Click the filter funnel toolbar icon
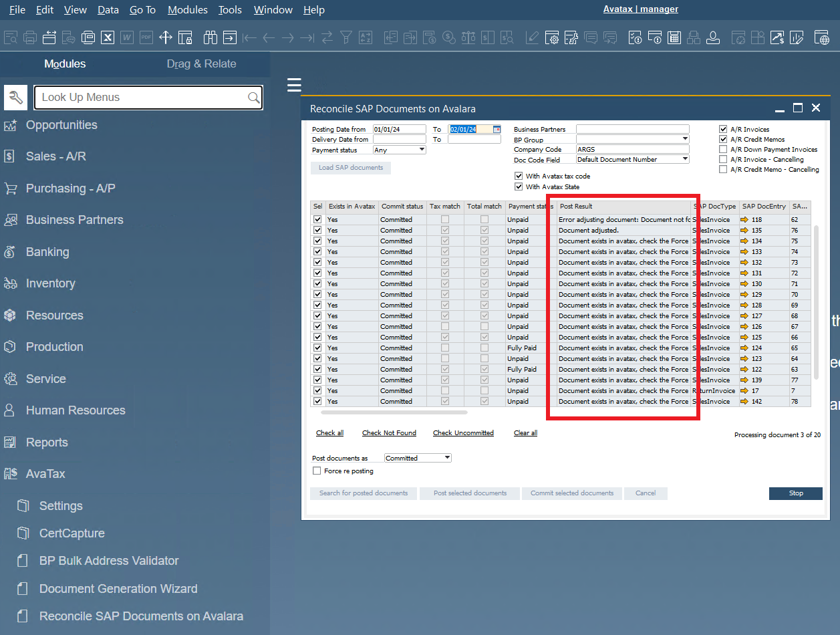The image size is (840, 635). (x=346, y=37)
